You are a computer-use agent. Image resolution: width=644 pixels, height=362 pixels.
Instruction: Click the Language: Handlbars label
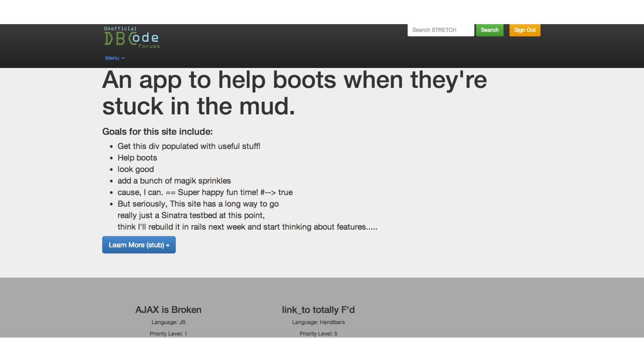(x=318, y=322)
